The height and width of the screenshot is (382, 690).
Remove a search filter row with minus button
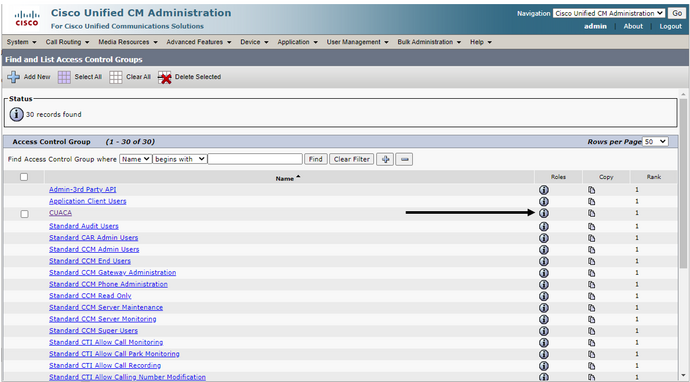pyautogui.click(x=404, y=159)
